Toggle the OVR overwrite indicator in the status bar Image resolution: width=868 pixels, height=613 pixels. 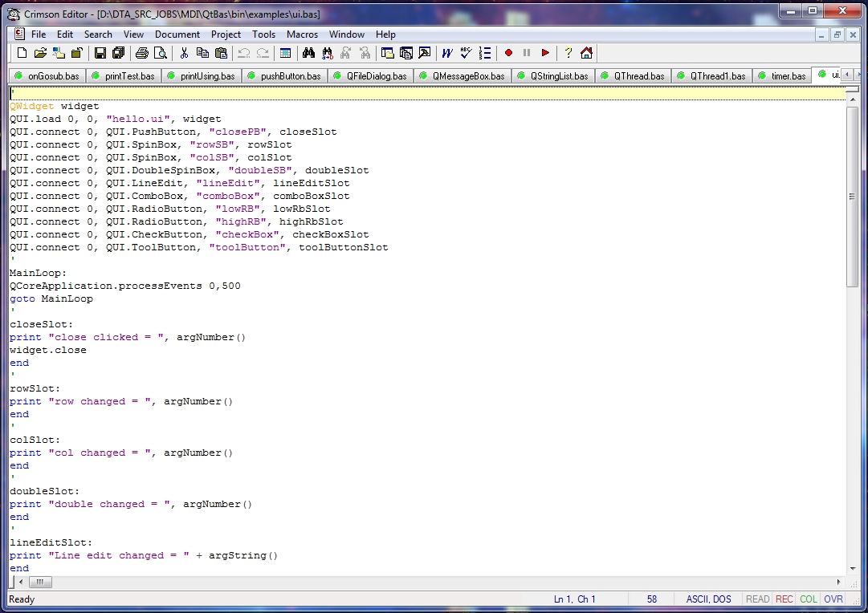833,599
